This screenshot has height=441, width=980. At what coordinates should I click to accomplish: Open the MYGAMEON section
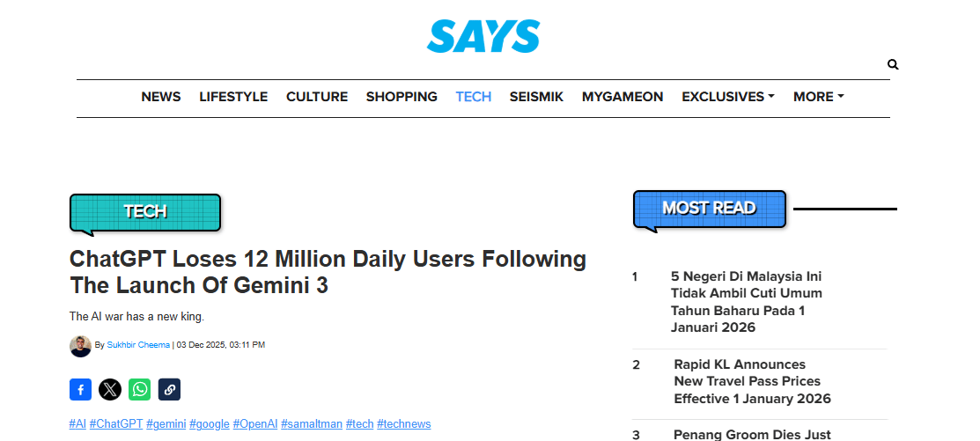click(x=623, y=97)
